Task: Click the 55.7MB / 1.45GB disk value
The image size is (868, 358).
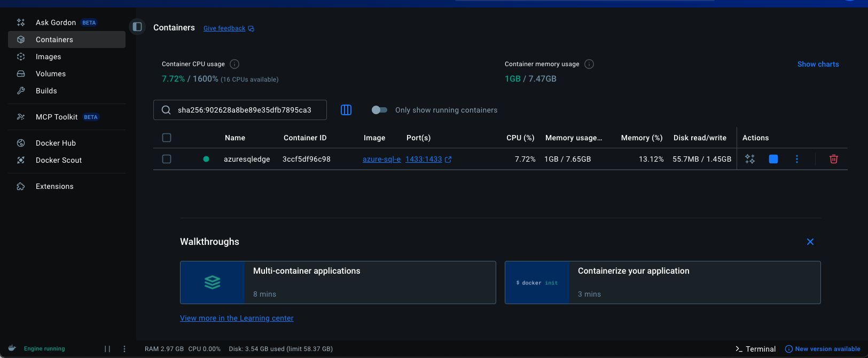Action: (x=702, y=159)
